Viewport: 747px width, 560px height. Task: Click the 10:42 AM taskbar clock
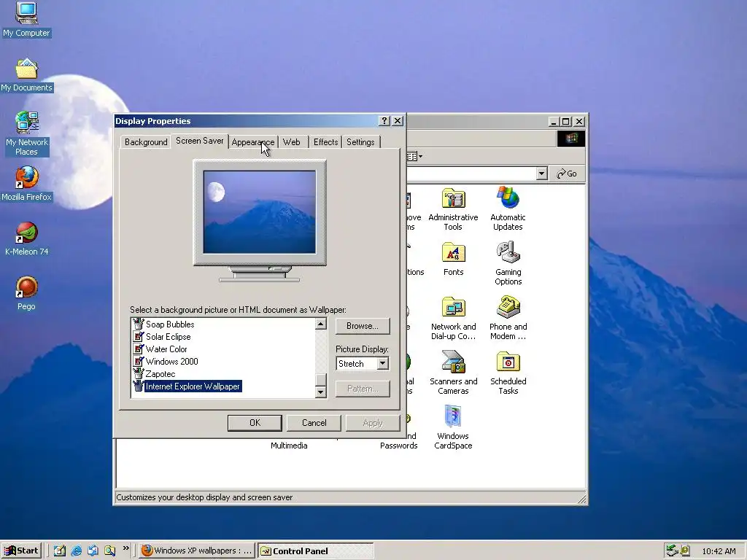coord(719,551)
